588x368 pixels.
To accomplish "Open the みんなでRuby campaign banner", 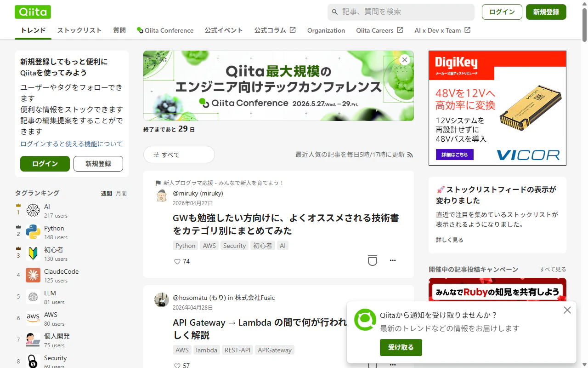I will (498, 290).
